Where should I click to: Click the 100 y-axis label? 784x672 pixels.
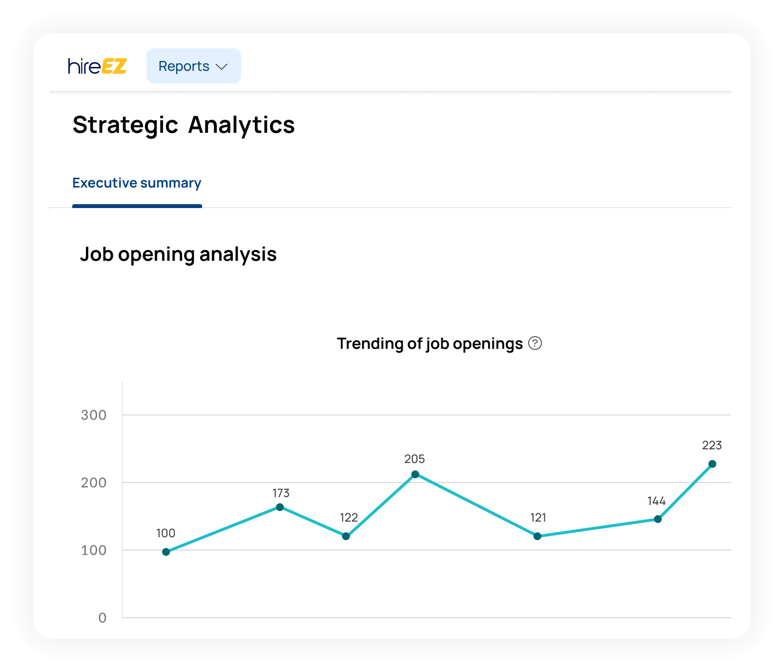[x=94, y=550]
